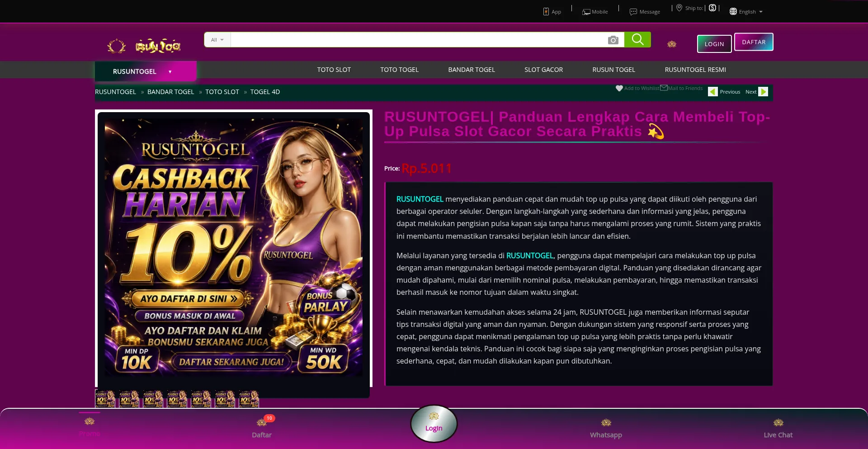The image size is (868, 449).
Task: Open Promo in the bottom bar
Action: point(90,427)
